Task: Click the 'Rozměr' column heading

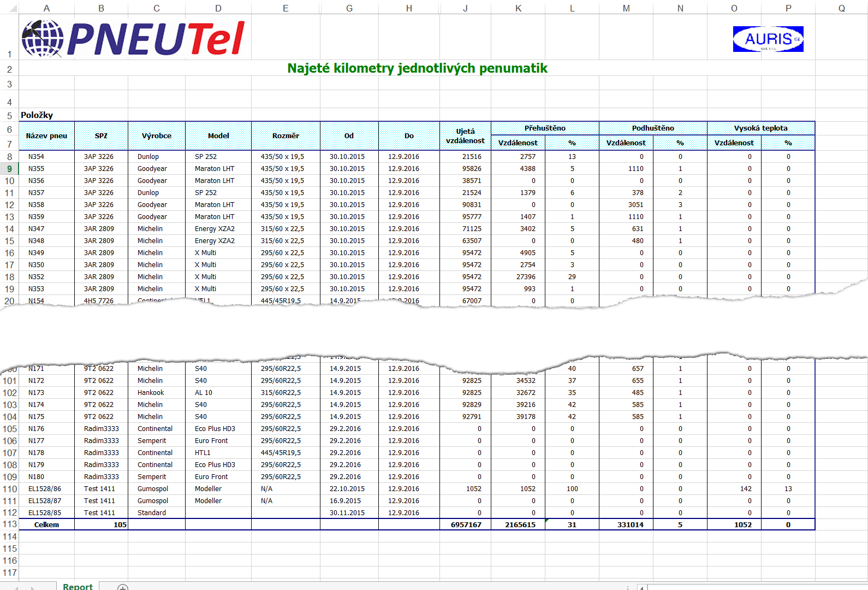Action: click(x=286, y=135)
